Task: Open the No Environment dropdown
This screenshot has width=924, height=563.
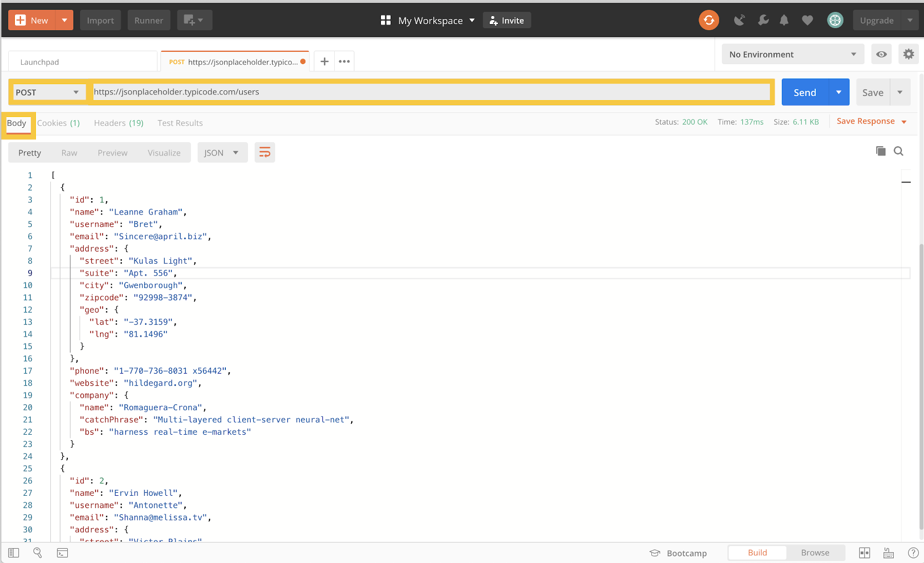Action: click(x=793, y=54)
